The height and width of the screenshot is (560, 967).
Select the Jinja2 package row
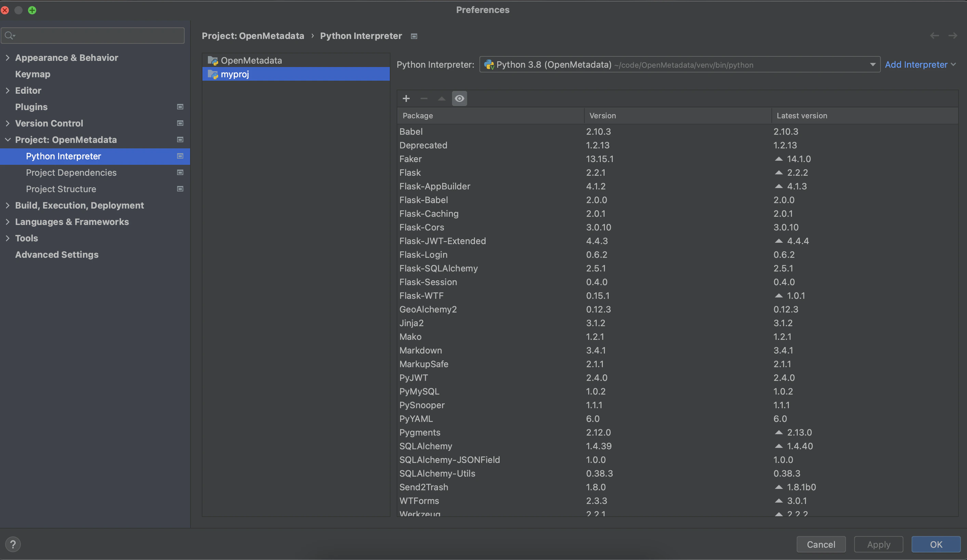678,323
